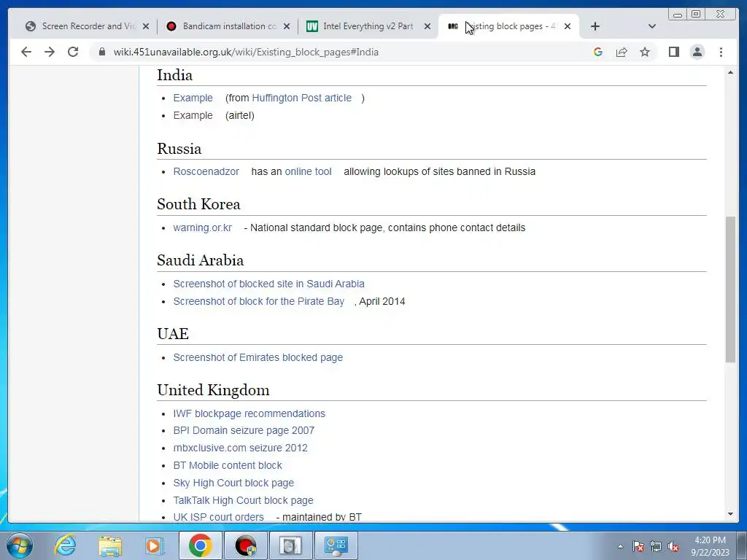
Task: Share this page from address bar
Action: [x=622, y=52]
